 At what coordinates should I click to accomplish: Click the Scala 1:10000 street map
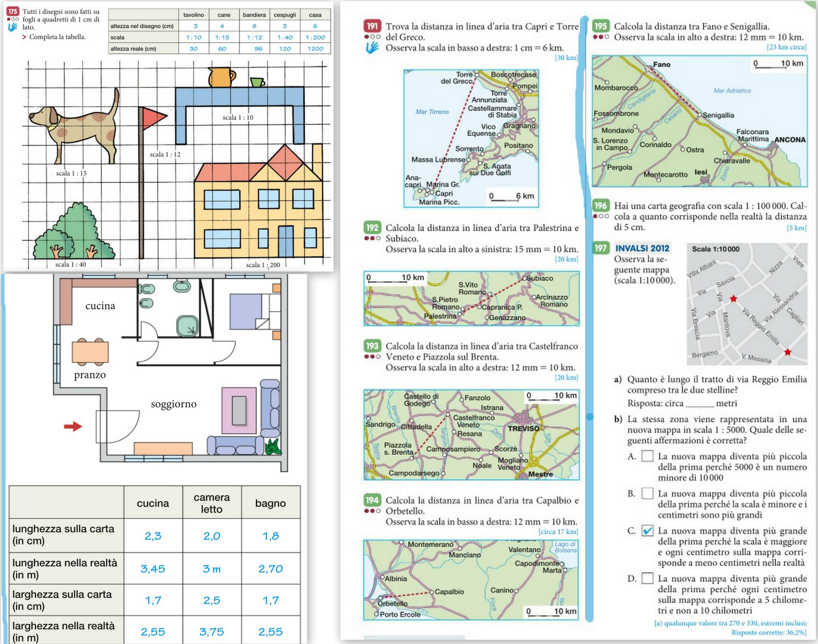click(x=747, y=304)
